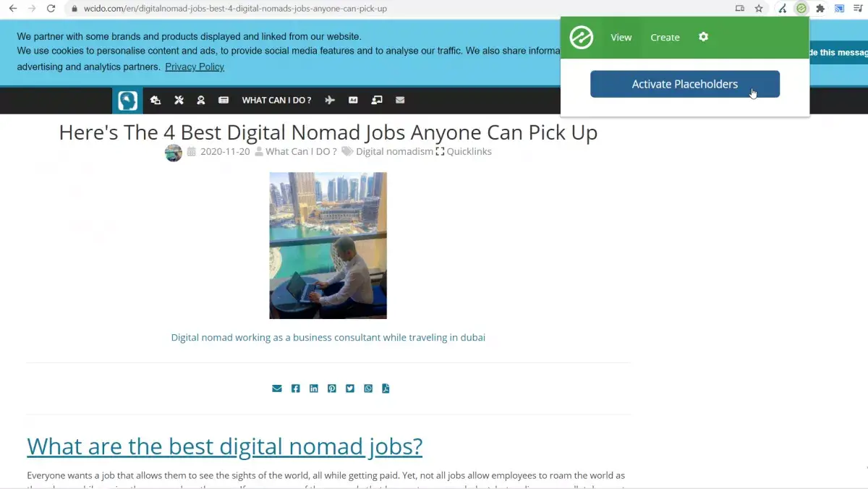Click the airplane icon in navigation bar
868x489 pixels.
[x=330, y=101]
